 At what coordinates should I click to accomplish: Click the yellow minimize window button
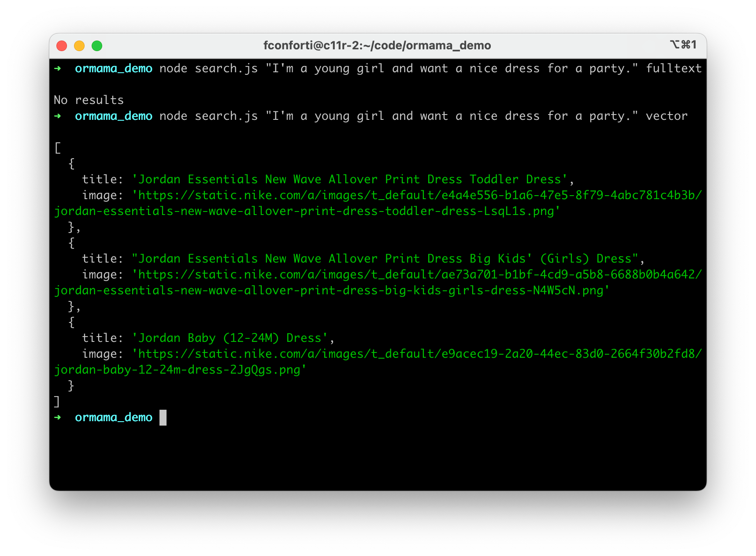[79, 46]
